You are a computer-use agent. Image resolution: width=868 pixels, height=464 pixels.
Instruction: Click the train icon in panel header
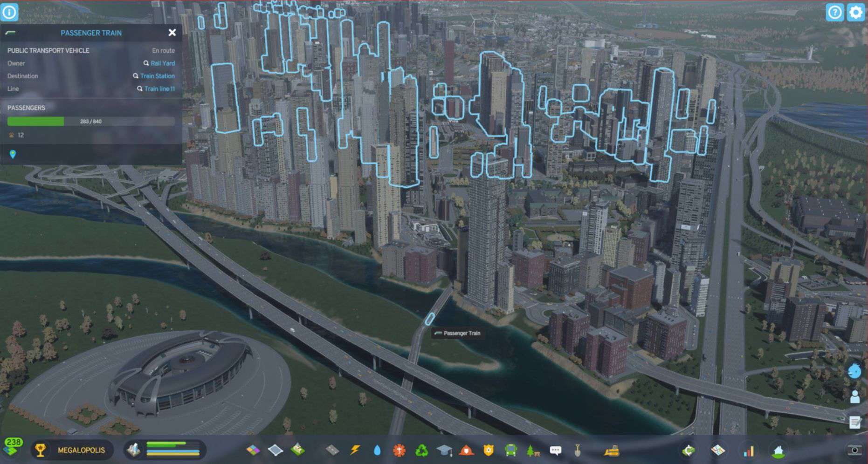10,33
